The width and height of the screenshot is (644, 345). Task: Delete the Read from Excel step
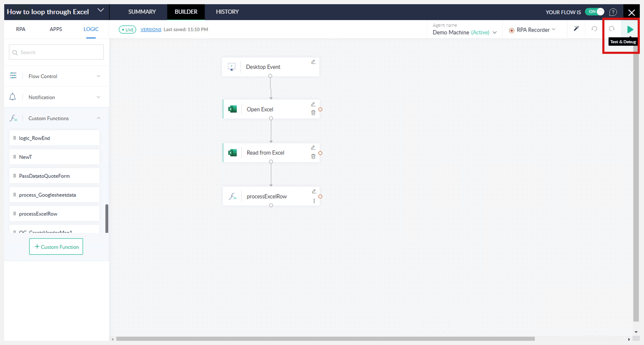pos(313,156)
